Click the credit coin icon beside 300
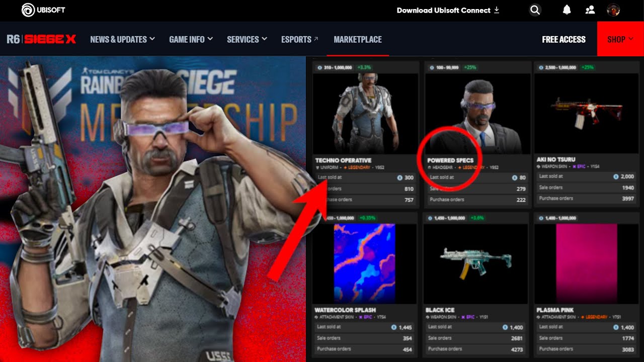 (x=399, y=177)
